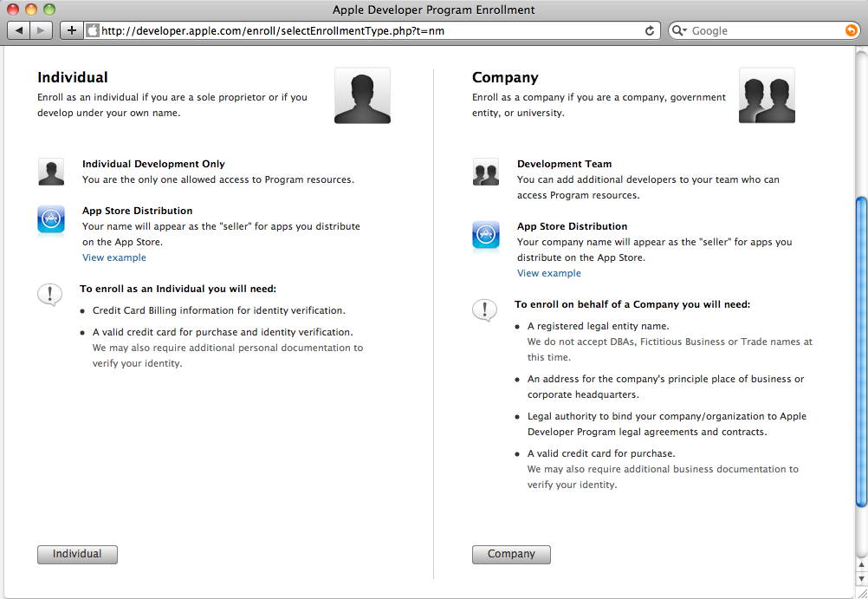Click the Development Team two-person icon
Viewport: 868px width, 599px height.
point(485,172)
